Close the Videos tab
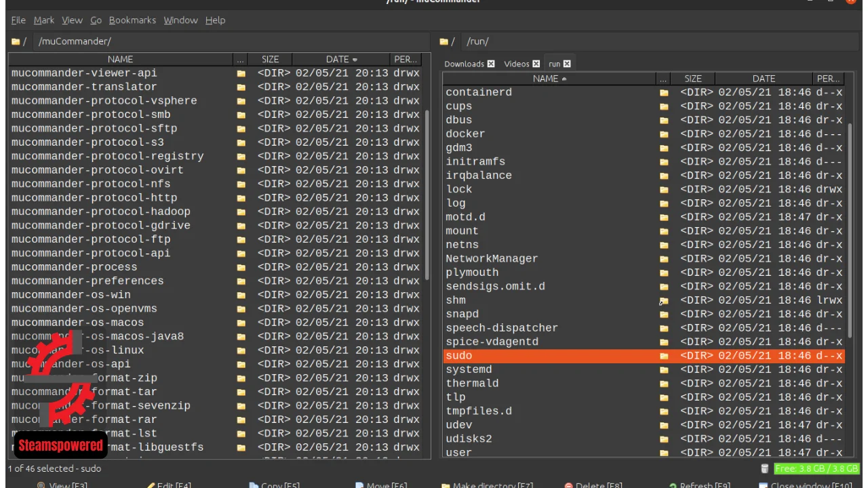 point(536,64)
